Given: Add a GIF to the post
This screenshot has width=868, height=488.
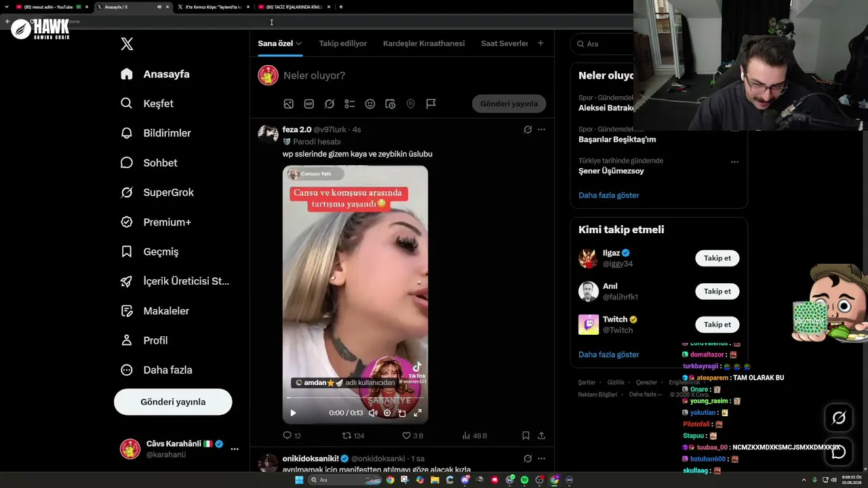Looking at the screenshot, I should point(309,104).
